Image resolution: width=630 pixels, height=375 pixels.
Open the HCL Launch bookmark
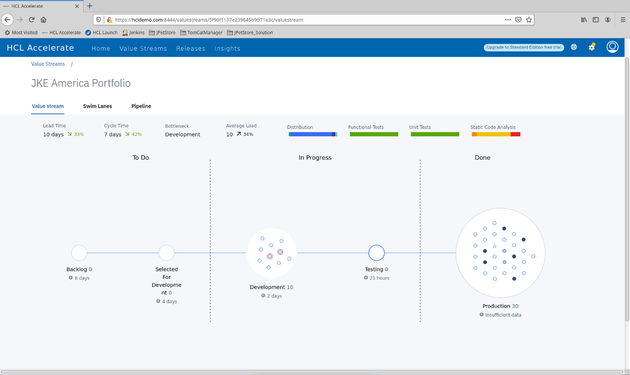tap(101, 33)
